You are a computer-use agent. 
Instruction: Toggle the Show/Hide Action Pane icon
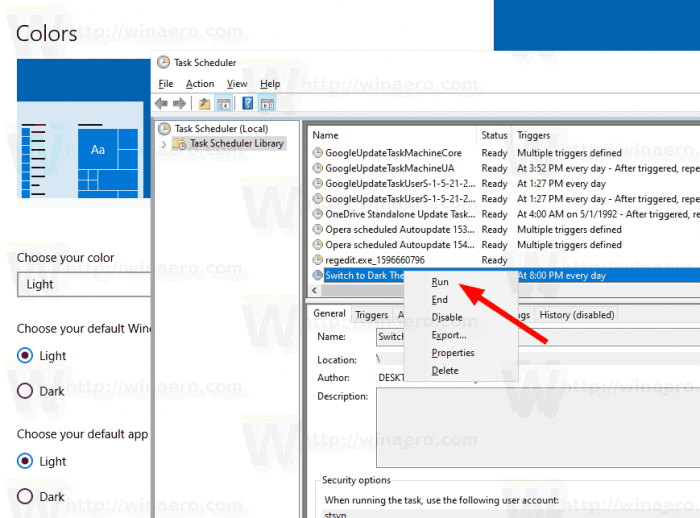pyautogui.click(x=267, y=104)
